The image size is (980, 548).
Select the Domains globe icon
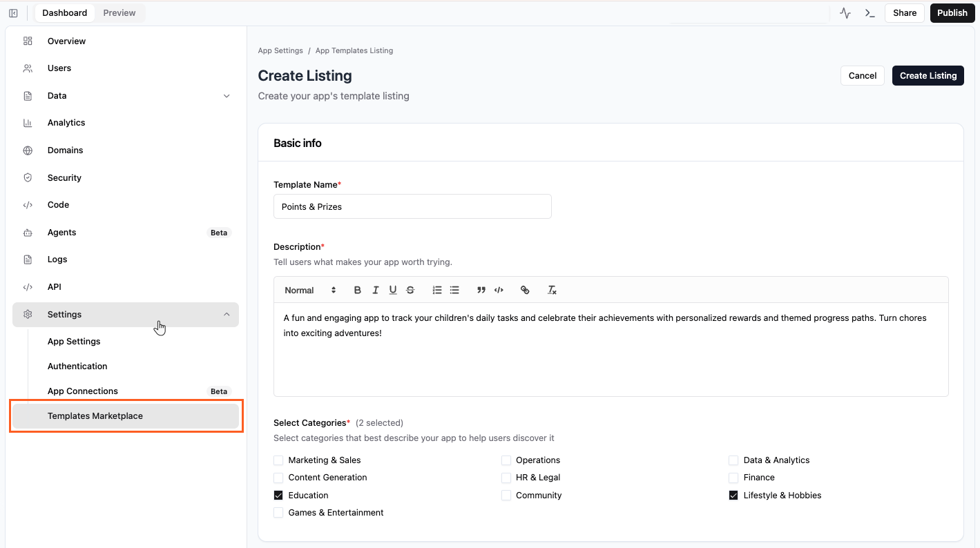[x=28, y=150]
